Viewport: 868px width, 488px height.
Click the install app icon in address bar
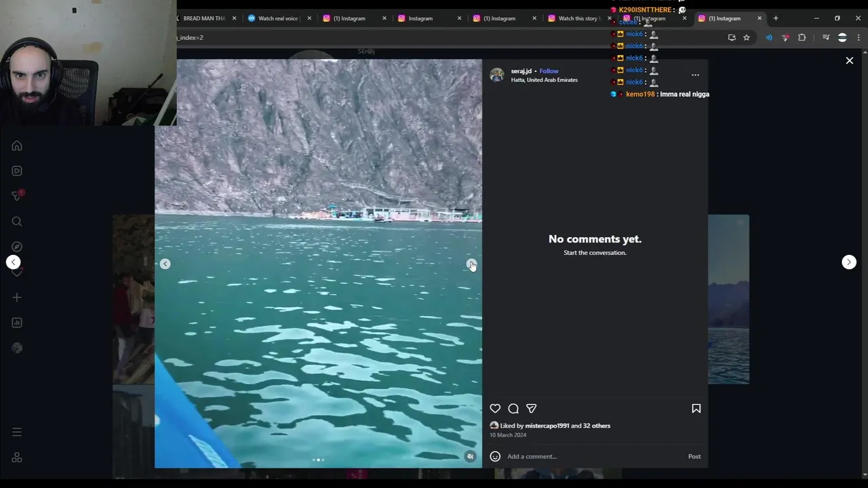[732, 37]
